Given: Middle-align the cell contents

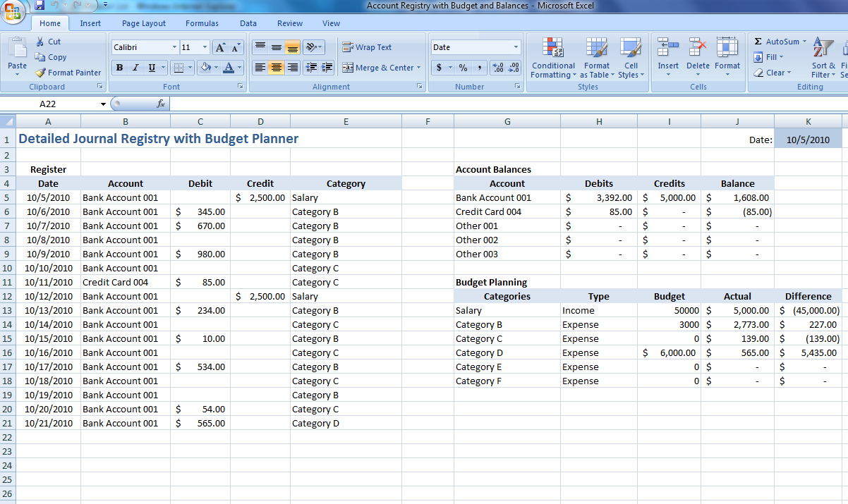Looking at the screenshot, I should [x=277, y=47].
